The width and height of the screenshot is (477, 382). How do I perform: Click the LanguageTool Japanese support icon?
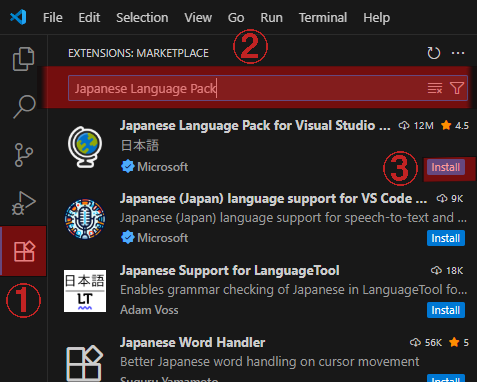[85, 291]
